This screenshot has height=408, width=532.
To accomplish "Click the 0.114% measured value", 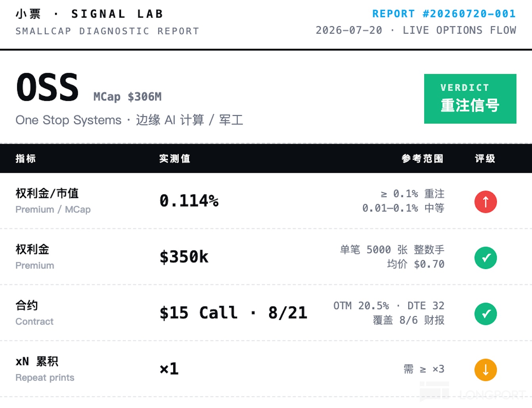I will pos(189,201).
